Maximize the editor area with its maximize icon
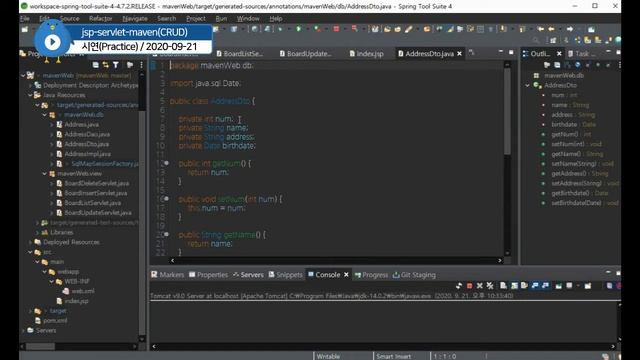Viewport: 640px width, 360px height. 511,52
